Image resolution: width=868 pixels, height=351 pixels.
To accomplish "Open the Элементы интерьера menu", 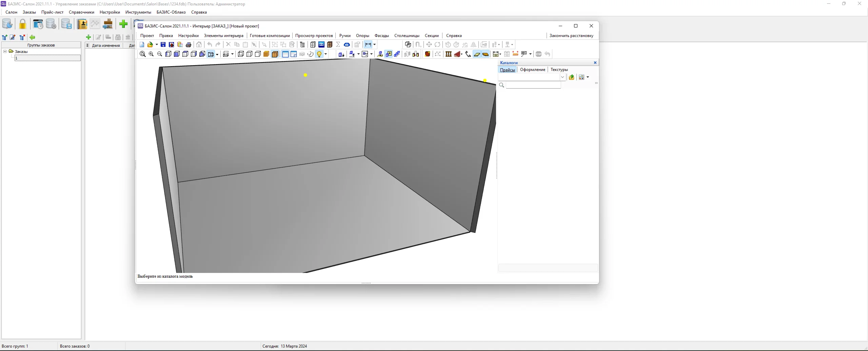I will [x=223, y=36].
